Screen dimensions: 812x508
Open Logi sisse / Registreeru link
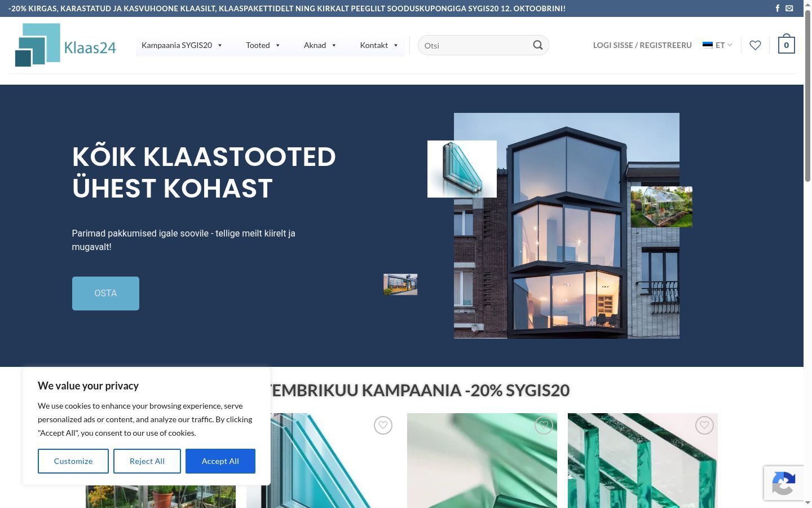click(642, 45)
